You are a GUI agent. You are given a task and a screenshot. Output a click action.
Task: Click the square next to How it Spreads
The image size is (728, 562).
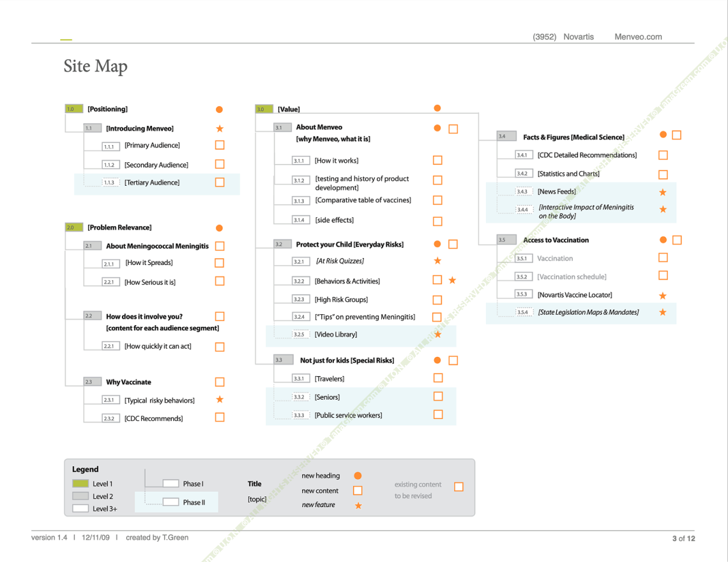tap(220, 263)
